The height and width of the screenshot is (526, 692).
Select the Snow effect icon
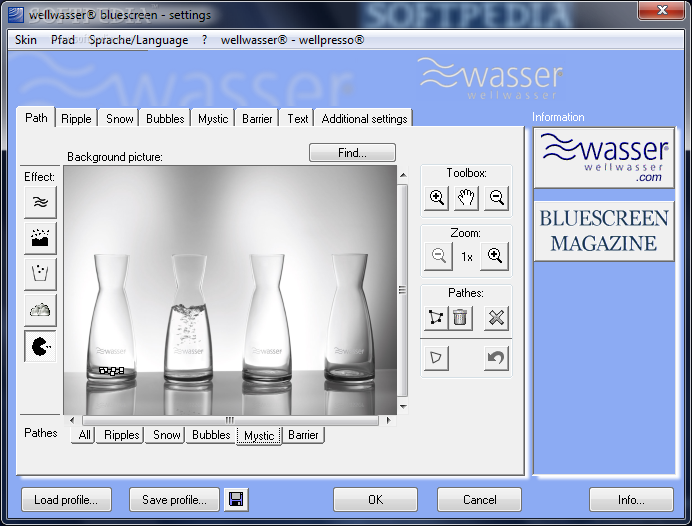point(40,238)
